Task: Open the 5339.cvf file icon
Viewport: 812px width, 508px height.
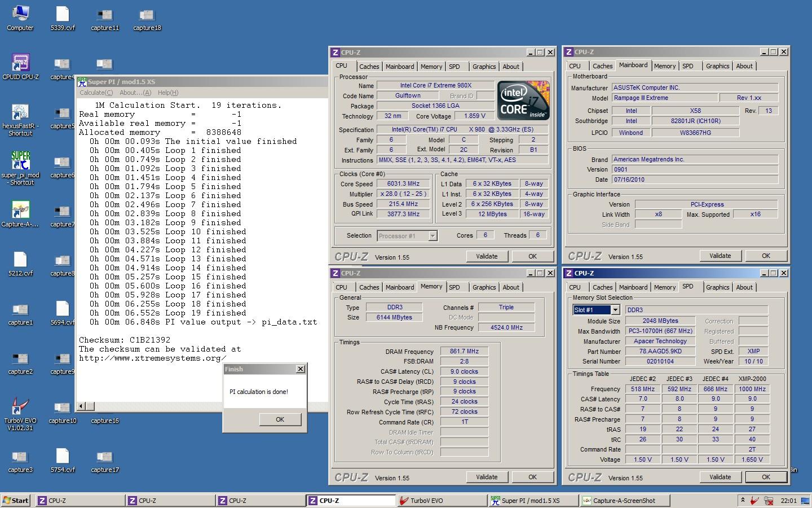Action: pos(63,17)
